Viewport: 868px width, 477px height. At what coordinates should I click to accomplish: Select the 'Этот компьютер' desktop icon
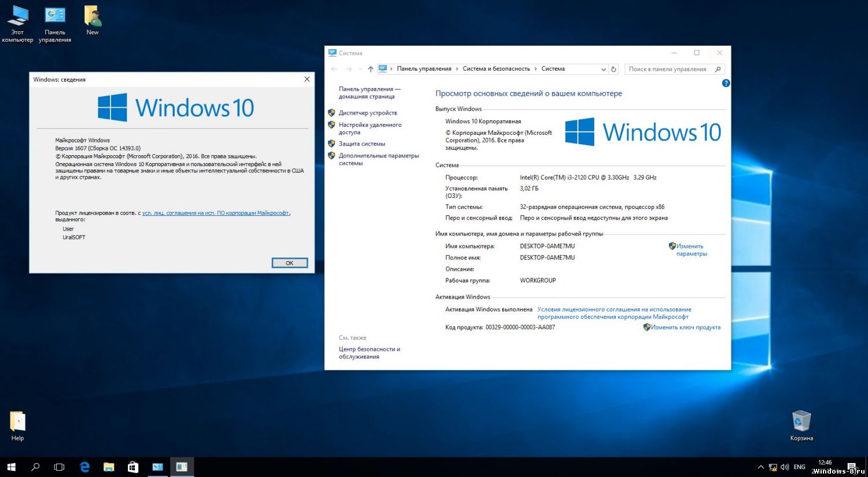[x=17, y=24]
